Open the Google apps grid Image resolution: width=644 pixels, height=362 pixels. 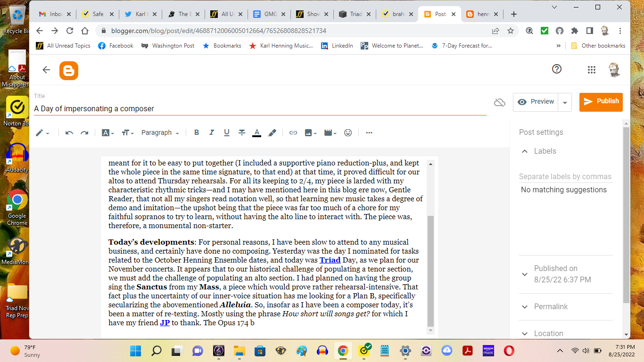(592, 70)
